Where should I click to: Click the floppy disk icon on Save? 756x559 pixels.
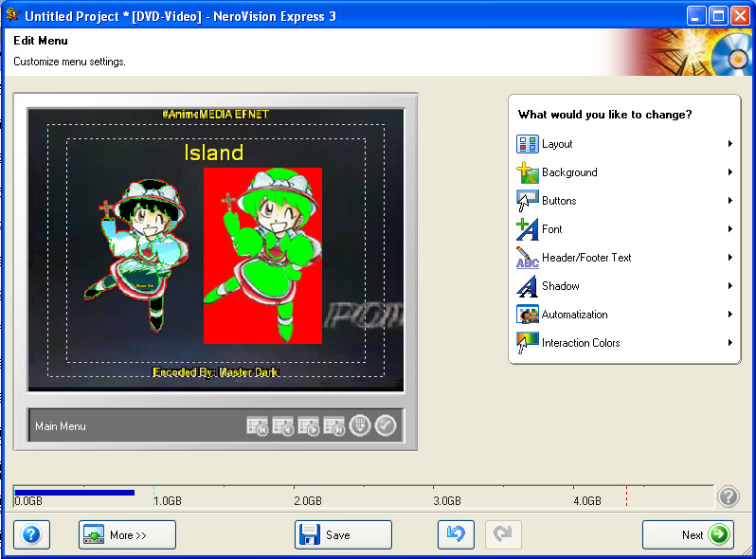310,534
